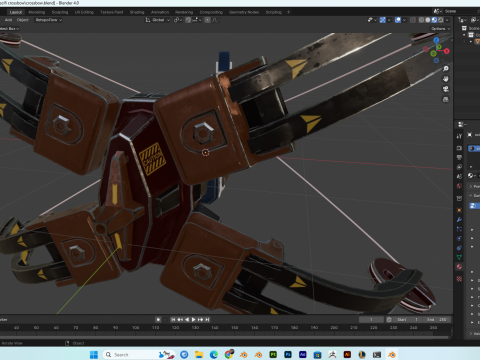Screen dimensions: 480x360
Task: Open the Object Data mesh tab
Action: pyautogui.click(x=459, y=257)
